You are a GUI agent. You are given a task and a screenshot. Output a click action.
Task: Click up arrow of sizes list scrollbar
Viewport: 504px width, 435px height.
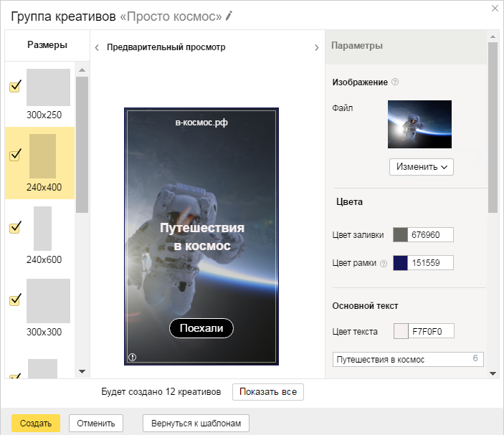[82, 70]
